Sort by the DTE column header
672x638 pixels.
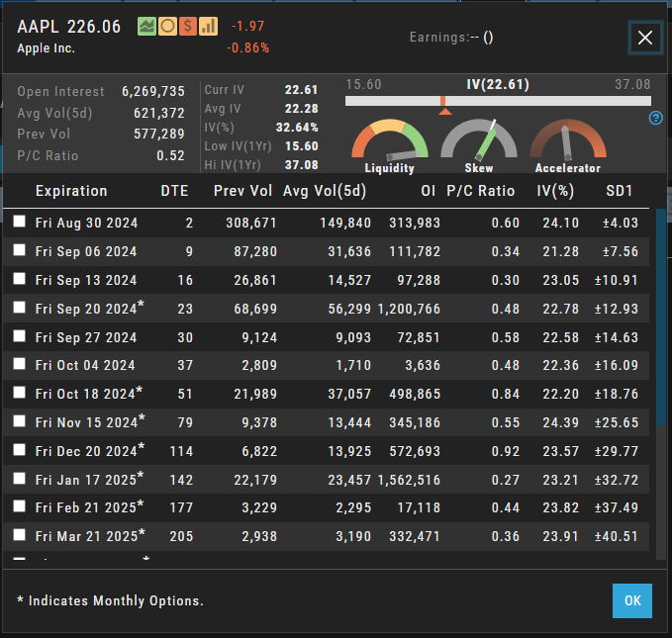(174, 191)
